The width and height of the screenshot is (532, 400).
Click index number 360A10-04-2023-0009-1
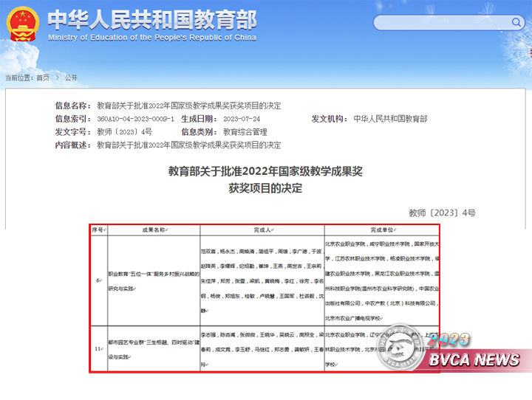pyautogui.click(x=135, y=119)
